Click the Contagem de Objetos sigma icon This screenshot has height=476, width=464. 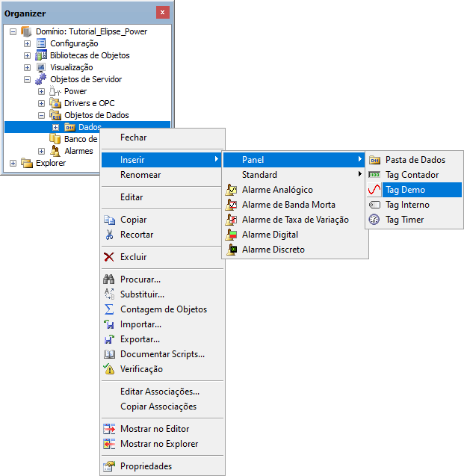[109, 309]
